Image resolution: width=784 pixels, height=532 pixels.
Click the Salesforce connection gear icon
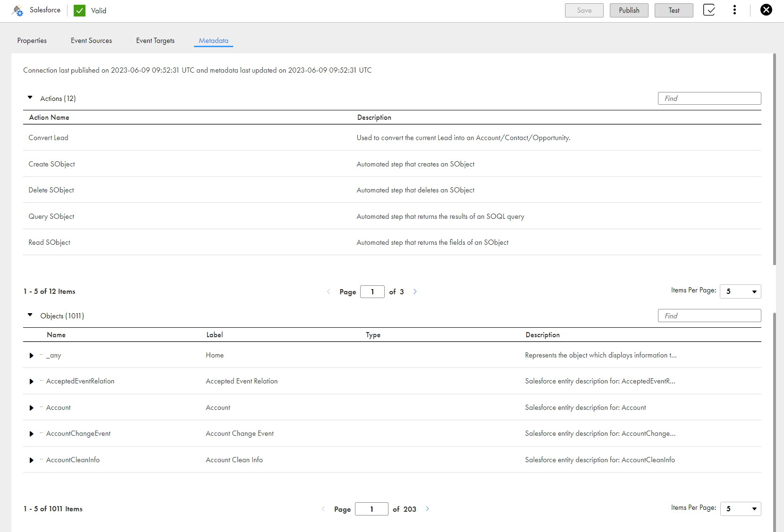[17, 10]
